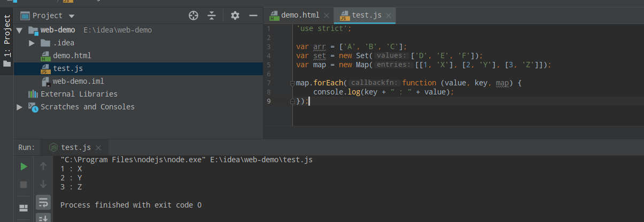
Task: Hide the Project panel with the minus icon
Action: 253,15
